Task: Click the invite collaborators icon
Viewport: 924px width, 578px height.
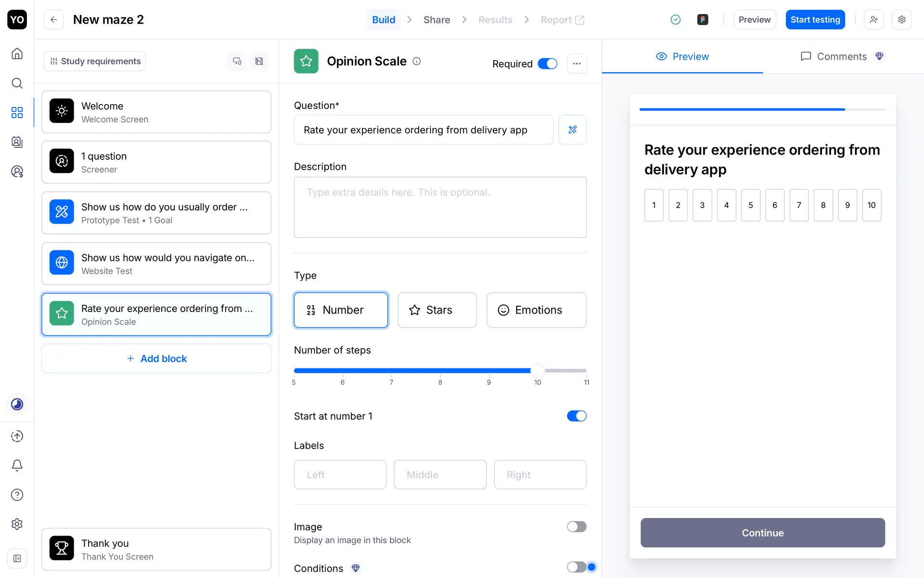Action: click(873, 20)
